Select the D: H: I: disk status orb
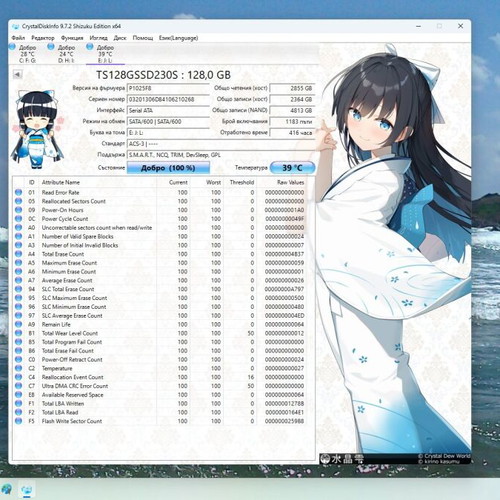The height and width of the screenshot is (500, 500). (x=51, y=47)
